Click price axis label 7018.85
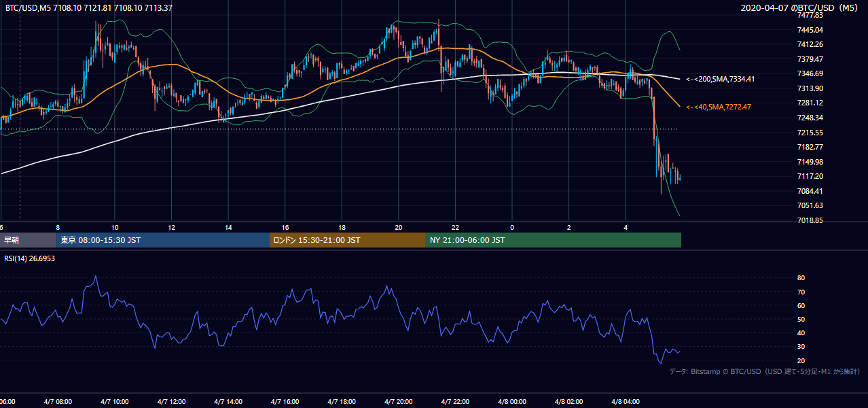The height and width of the screenshot is (408, 868). pos(810,220)
